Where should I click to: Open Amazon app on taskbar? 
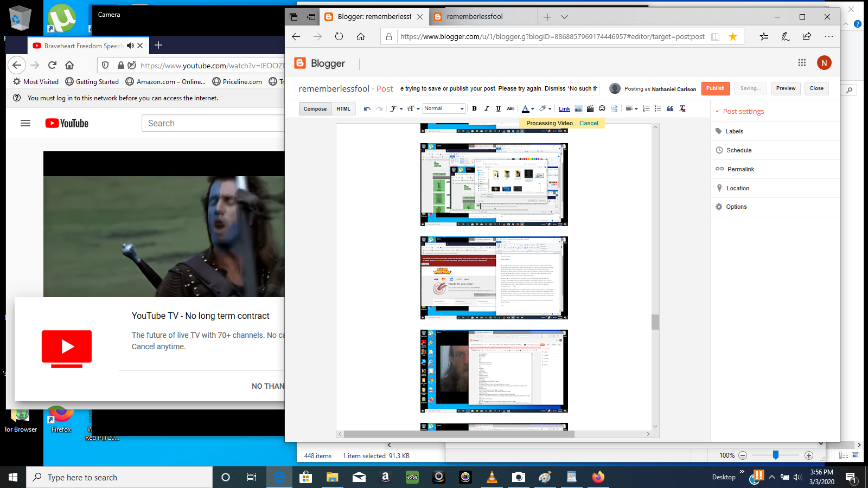pyautogui.click(x=386, y=477)
